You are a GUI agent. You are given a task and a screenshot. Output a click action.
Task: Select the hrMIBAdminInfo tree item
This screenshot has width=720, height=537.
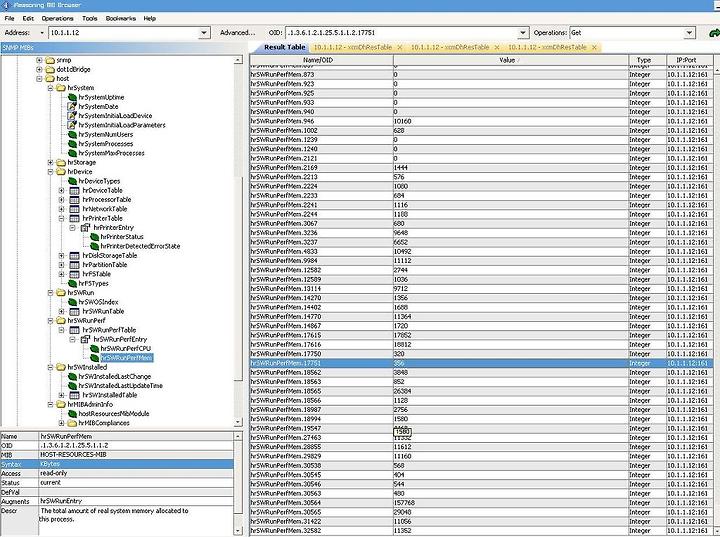[x=90, y=404]
